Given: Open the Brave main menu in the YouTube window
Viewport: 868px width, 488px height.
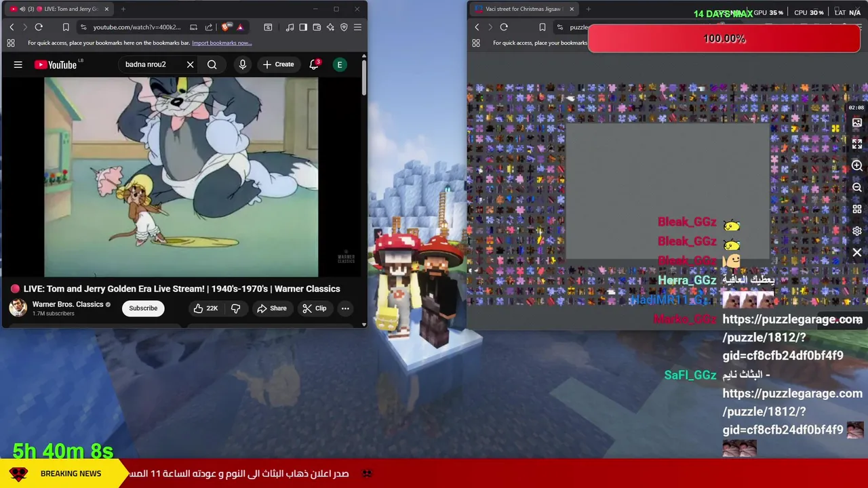Looking at the screenshot, I should pyautogui.click(x=357, y=27).
